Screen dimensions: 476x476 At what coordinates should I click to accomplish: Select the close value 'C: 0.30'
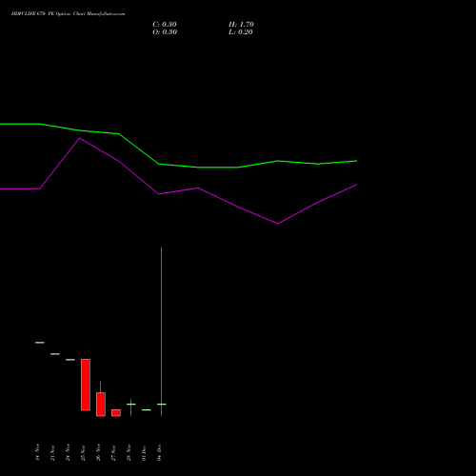point(165,25)
